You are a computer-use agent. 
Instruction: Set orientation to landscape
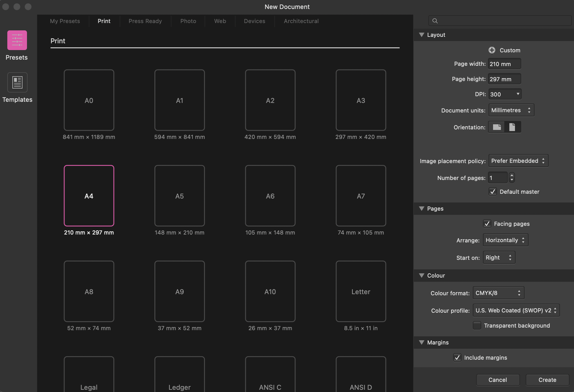coord(496,127)
